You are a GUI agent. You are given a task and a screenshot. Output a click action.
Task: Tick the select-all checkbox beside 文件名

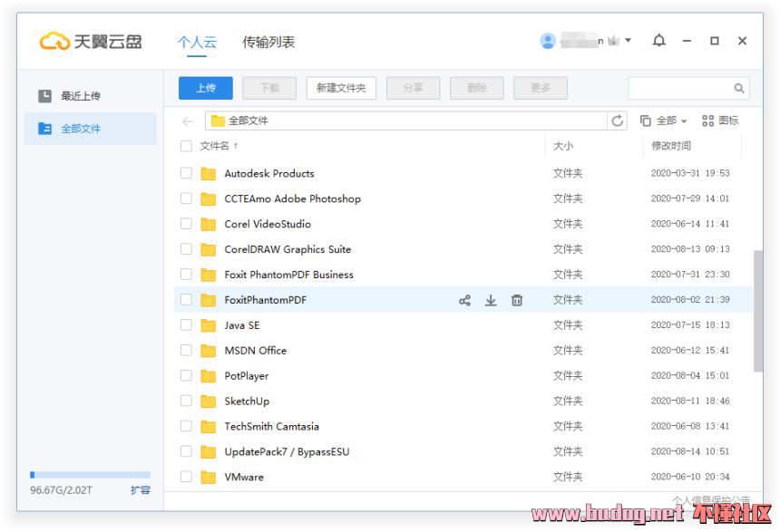click(186, 146)
